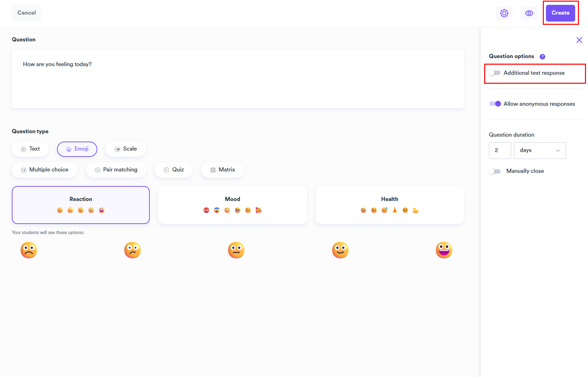Choose the smiling face emoji
Viewport: 588px width, 377px height.
[340, 250]
